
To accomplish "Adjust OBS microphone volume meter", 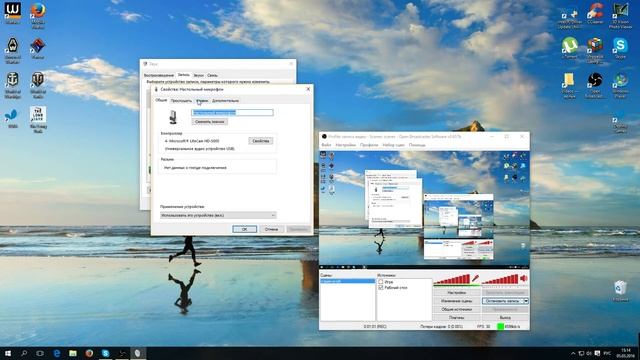I will 451,279.
